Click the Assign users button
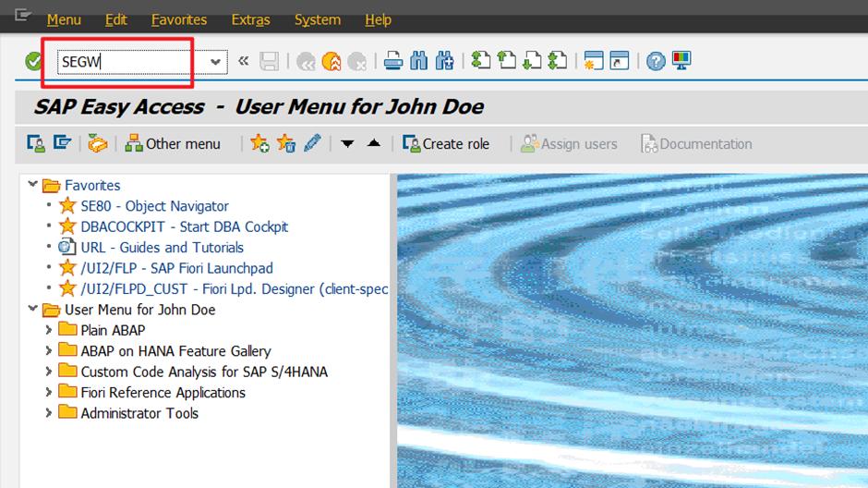 pyautogui.click(x=569, y=144)
